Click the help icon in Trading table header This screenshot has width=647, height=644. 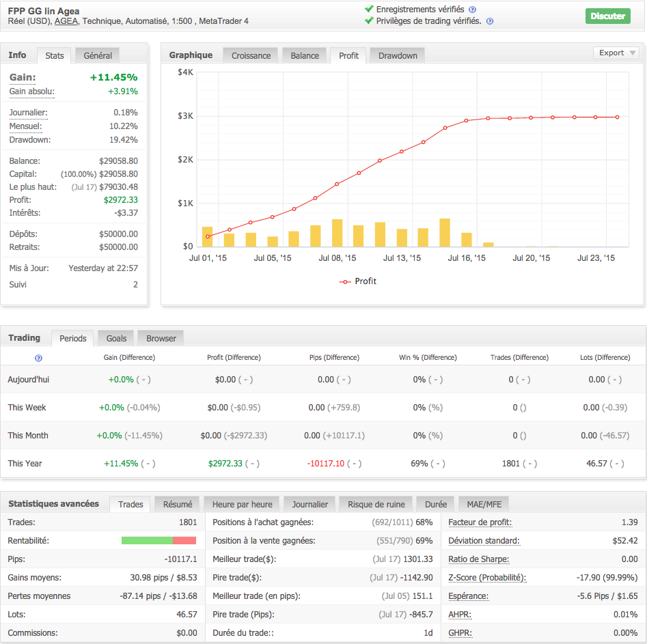[x=38, y=357]
